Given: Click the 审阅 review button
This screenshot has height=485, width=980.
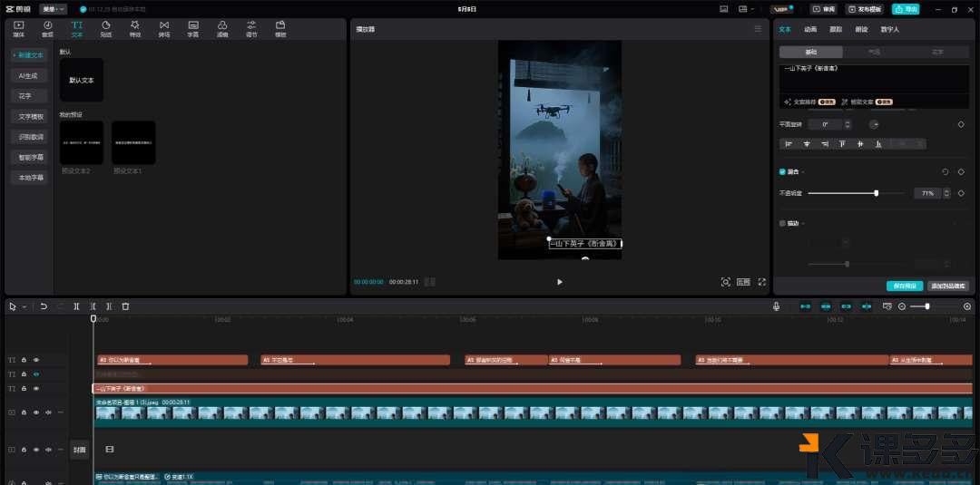Looking at the screenshot, I should 824,9.
